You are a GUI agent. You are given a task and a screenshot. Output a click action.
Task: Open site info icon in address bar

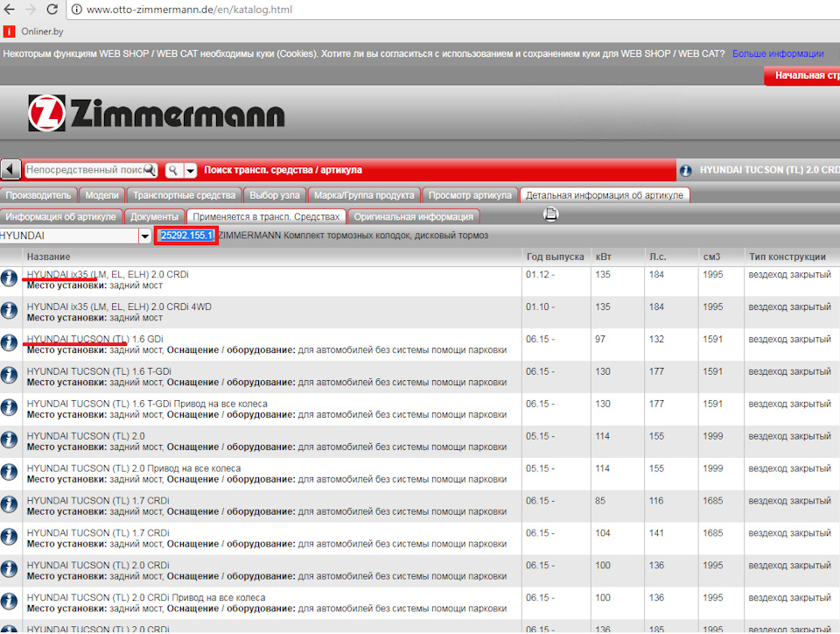77,10
